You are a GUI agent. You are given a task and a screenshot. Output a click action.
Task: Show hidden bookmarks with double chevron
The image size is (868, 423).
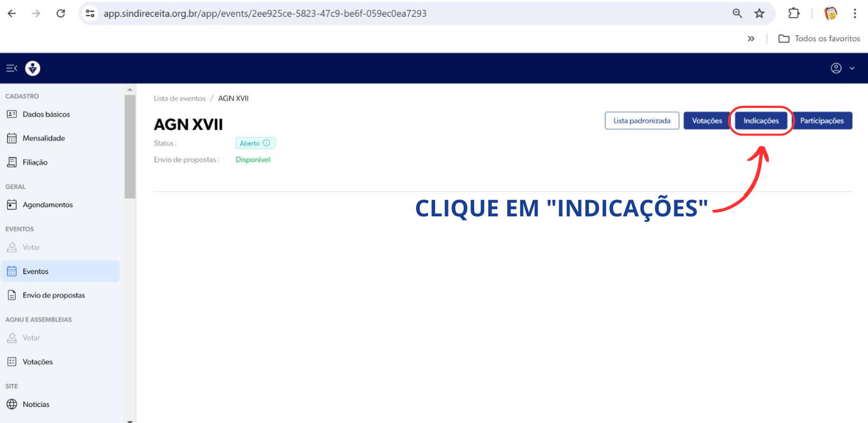pyautogui.click(x=751, y=39)
